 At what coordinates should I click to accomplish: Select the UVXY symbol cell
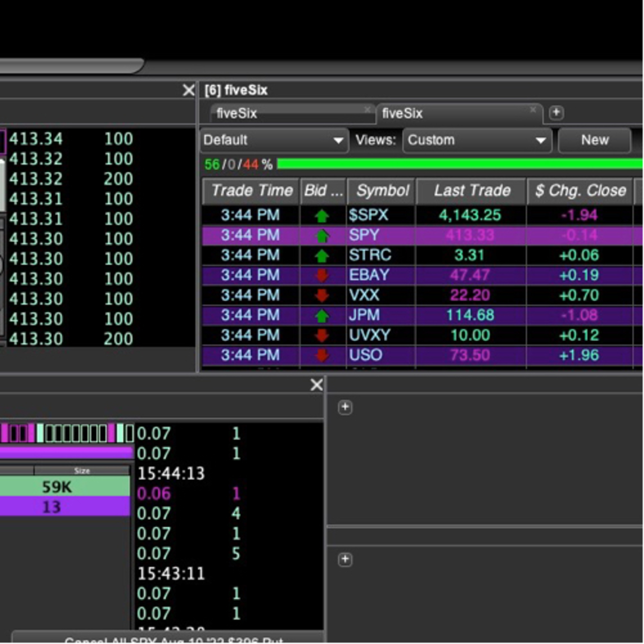(x=381, y=335)
